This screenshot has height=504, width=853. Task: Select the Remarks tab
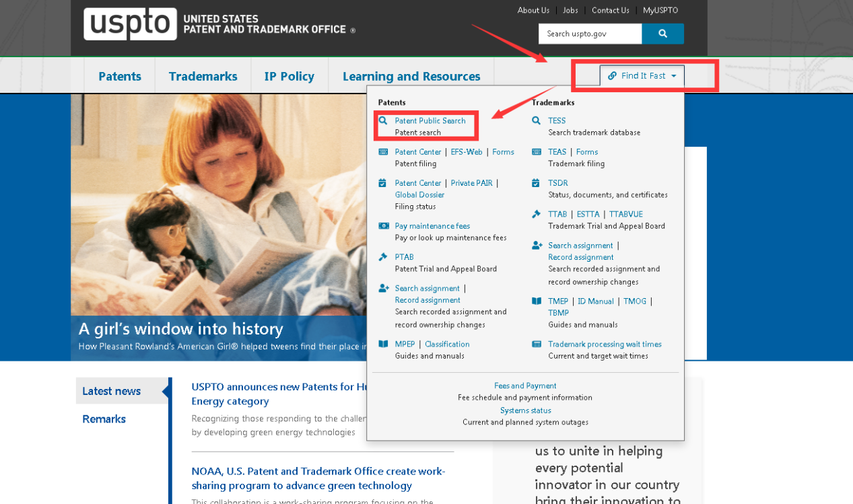(x=104, y=419)
